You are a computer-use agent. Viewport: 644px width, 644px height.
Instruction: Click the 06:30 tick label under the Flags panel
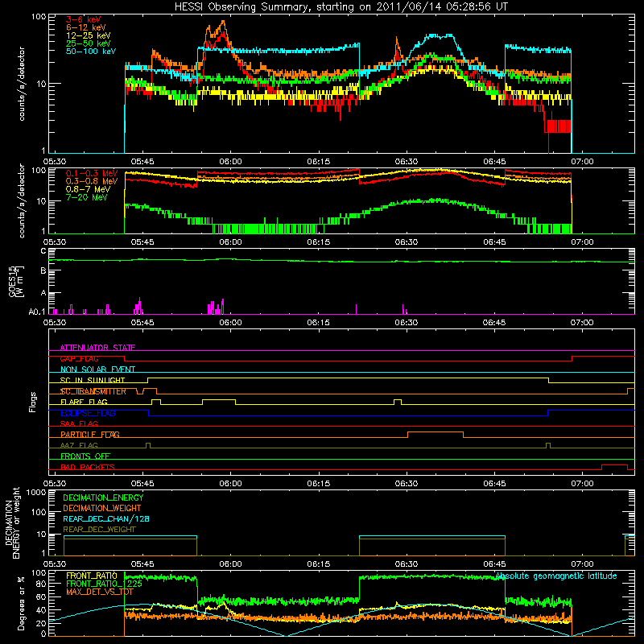(x=407, y=484)
